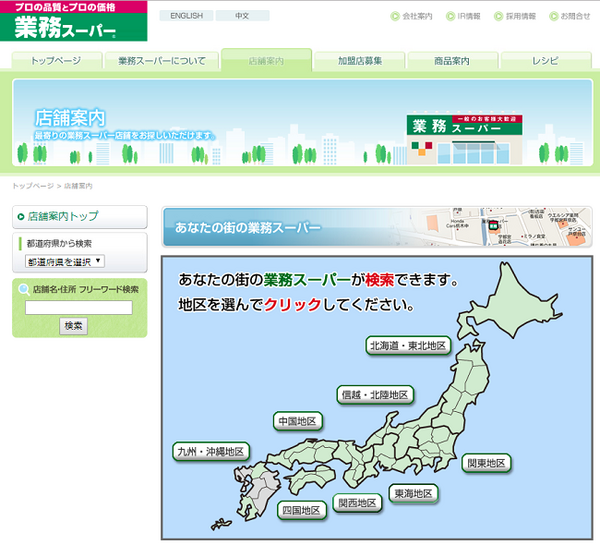The height and width of the screenshot is (545, 600).
Task: Select the 北海道・東北地区 region button
Action: [408, 346]
